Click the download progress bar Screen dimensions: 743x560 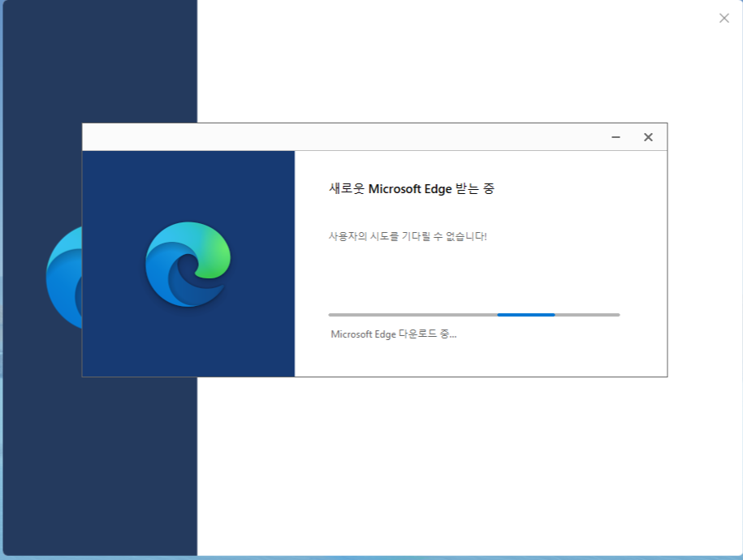click(x=474, y=315)
